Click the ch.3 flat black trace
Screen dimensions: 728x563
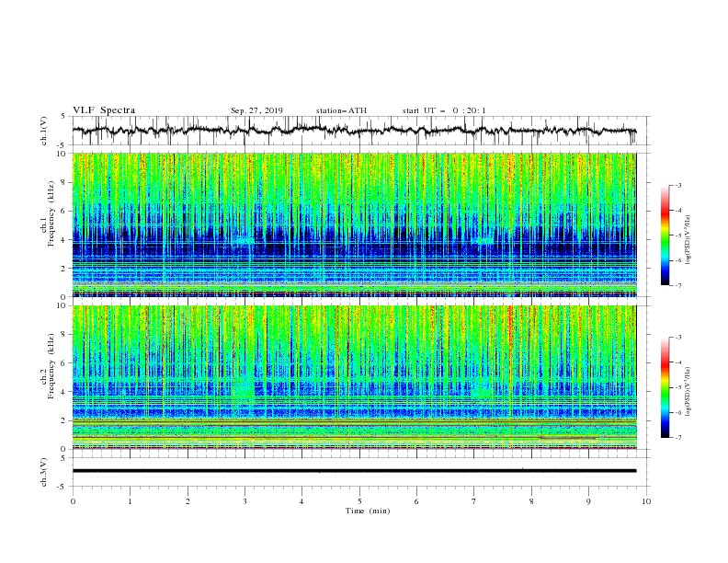[354, 471]
